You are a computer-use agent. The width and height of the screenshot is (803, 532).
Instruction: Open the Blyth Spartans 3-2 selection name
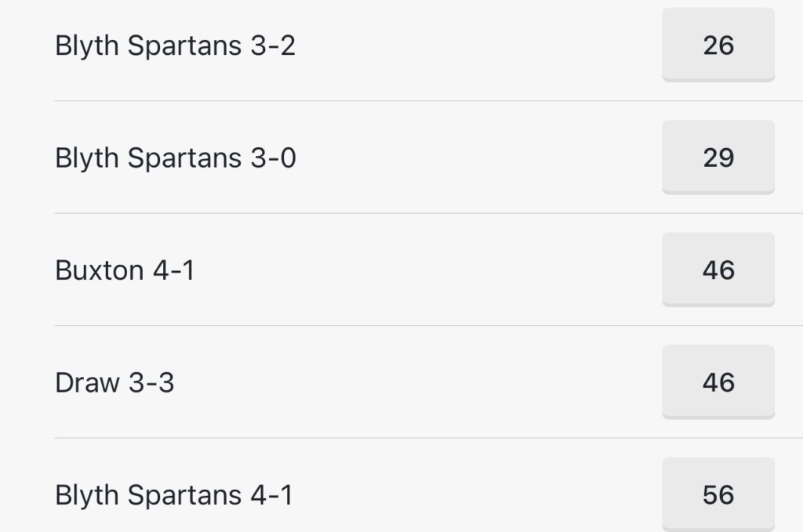tap(175, 45)
